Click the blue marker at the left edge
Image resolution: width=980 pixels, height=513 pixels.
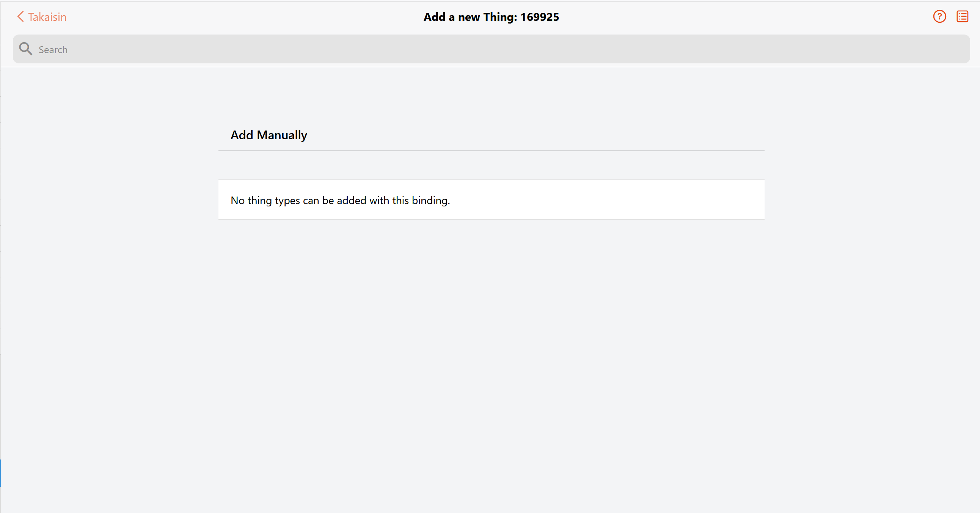click(x=0, y=473)
